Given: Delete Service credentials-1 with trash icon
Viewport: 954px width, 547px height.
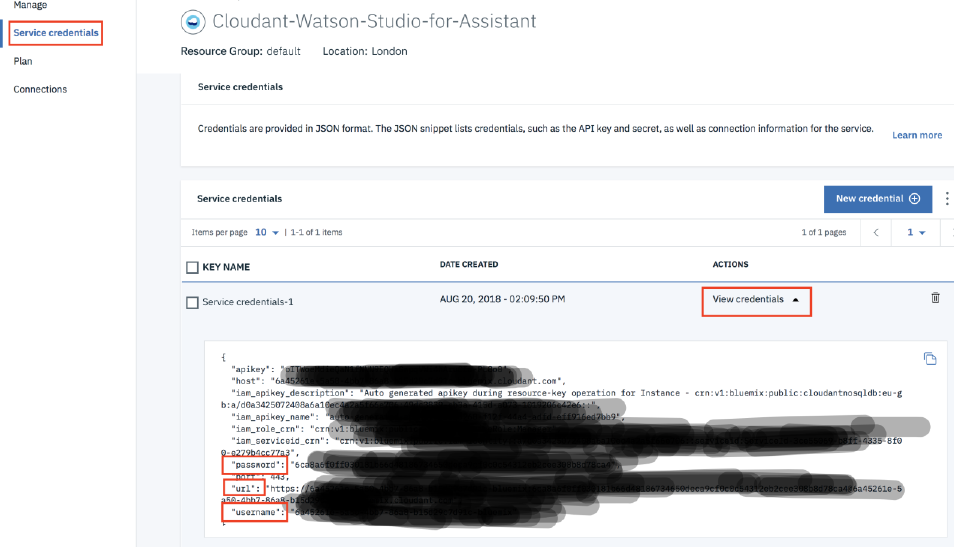Looking at the screenshot, I should click(x=935, y=298).
